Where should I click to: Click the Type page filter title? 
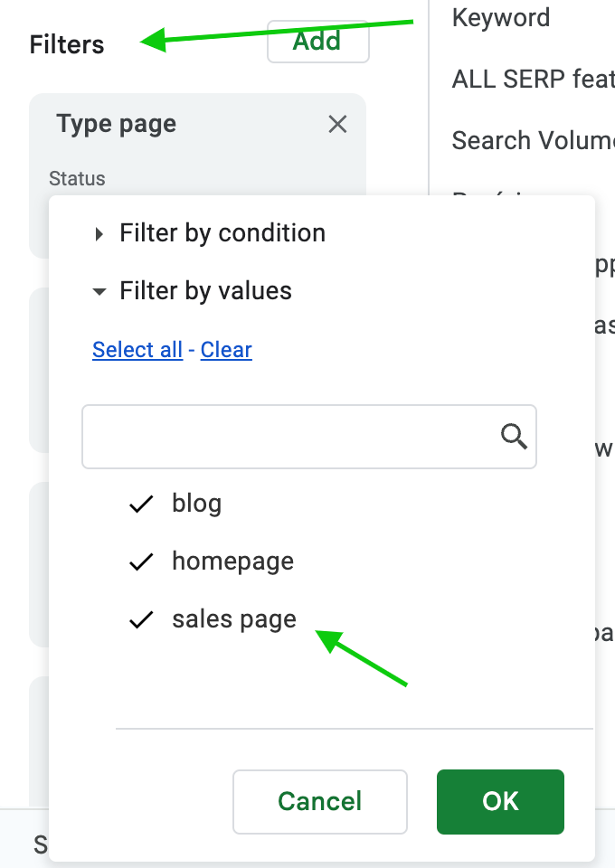[117, 124]
